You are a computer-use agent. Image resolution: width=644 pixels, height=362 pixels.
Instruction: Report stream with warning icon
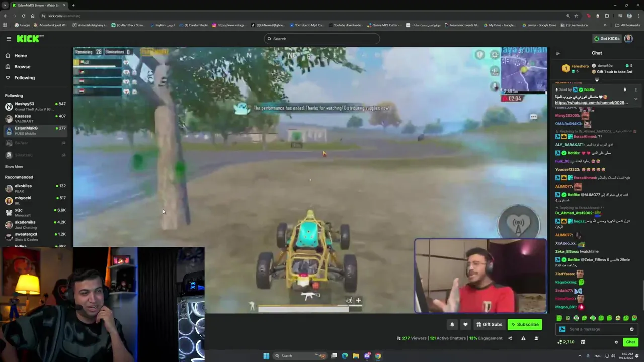[x=523, y=338]
